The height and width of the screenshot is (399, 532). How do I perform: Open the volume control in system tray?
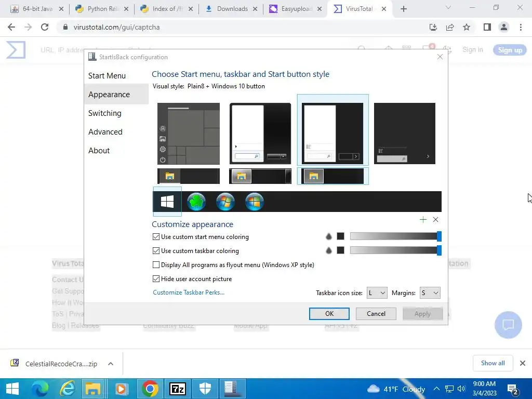tap(461, 389)
